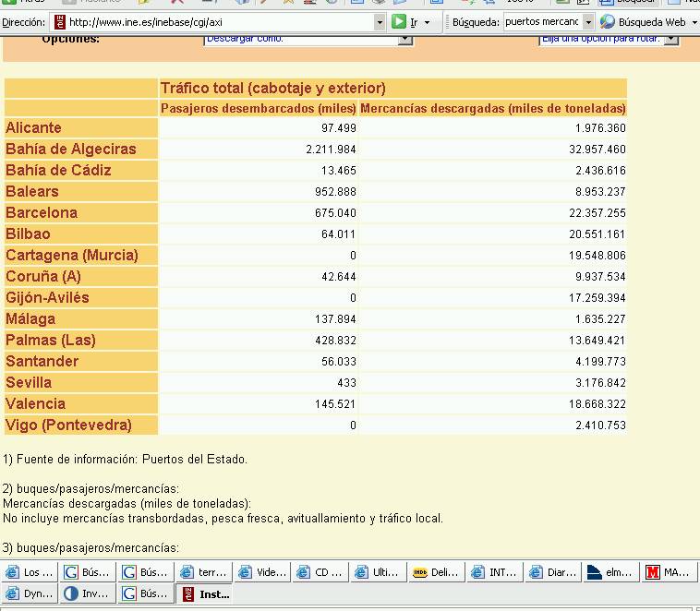Click the Búsqueda Web globe icon
The image size is (700, 611).
[607, 21]
